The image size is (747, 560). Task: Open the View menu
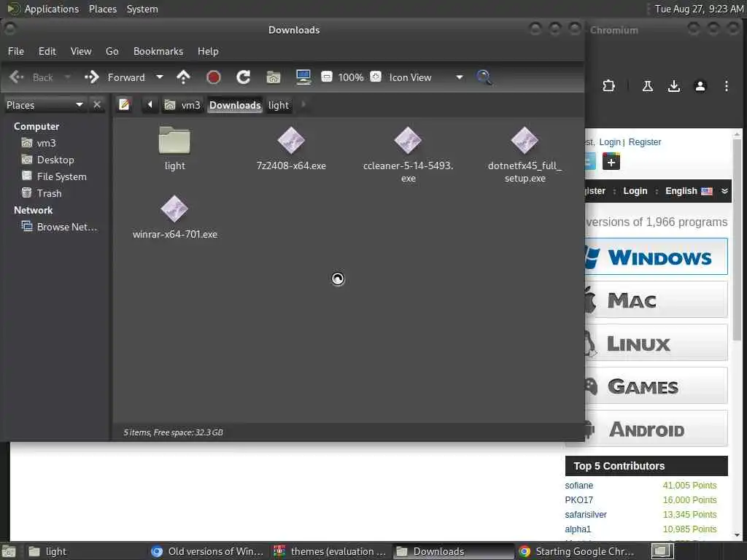81,51
